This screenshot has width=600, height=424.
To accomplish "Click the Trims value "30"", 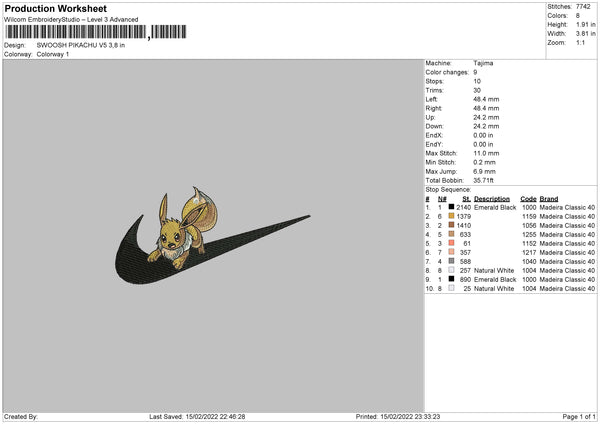I will (477, 90).
